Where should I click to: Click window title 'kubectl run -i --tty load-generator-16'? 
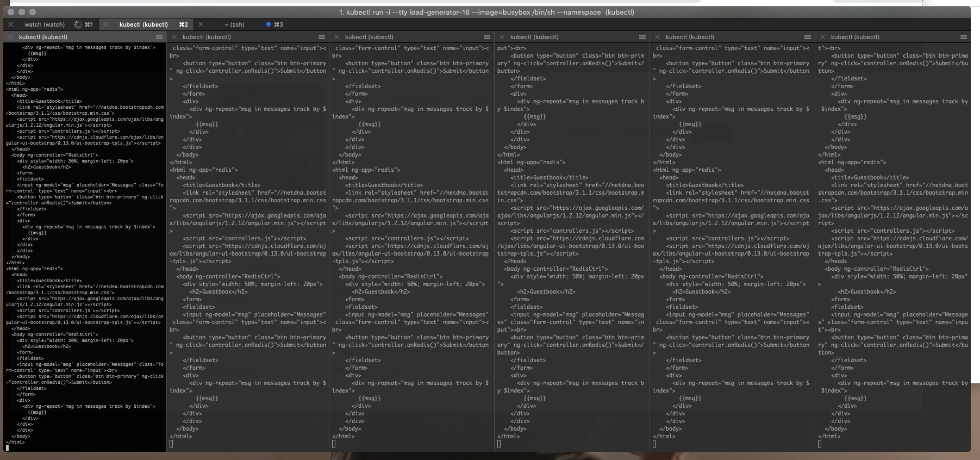[x=408, y=12]
